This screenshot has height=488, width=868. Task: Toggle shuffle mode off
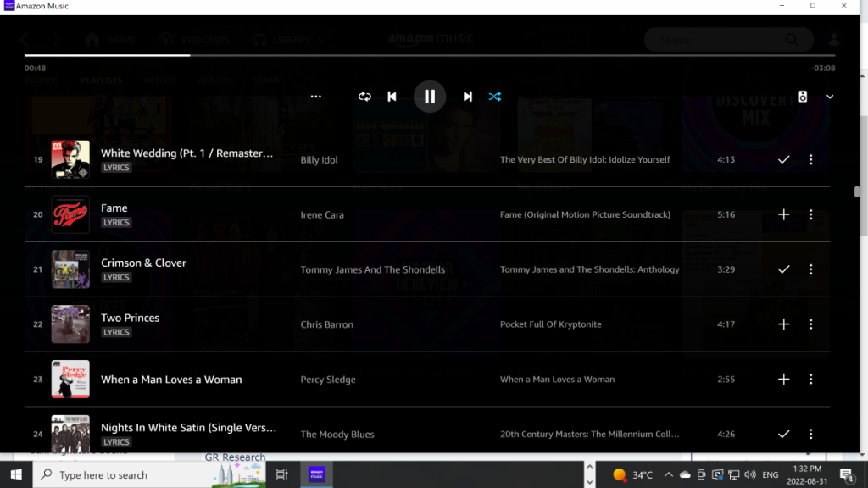pos(495,97)
